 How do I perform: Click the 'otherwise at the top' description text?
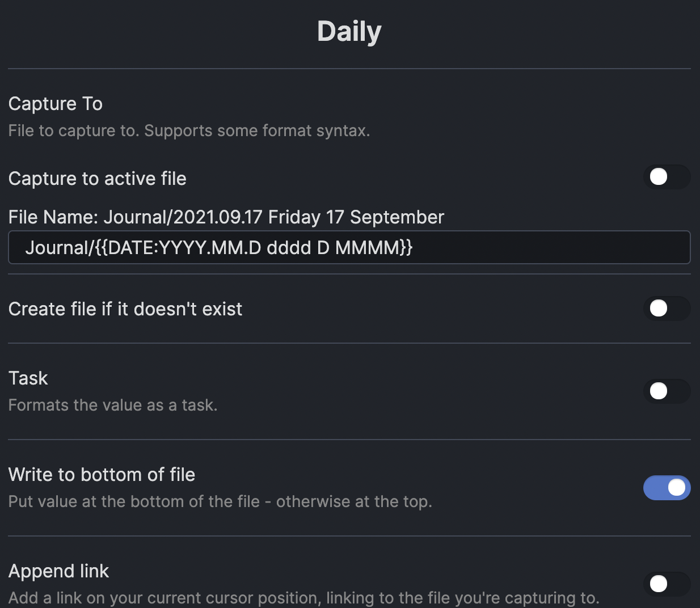point(354,501)
